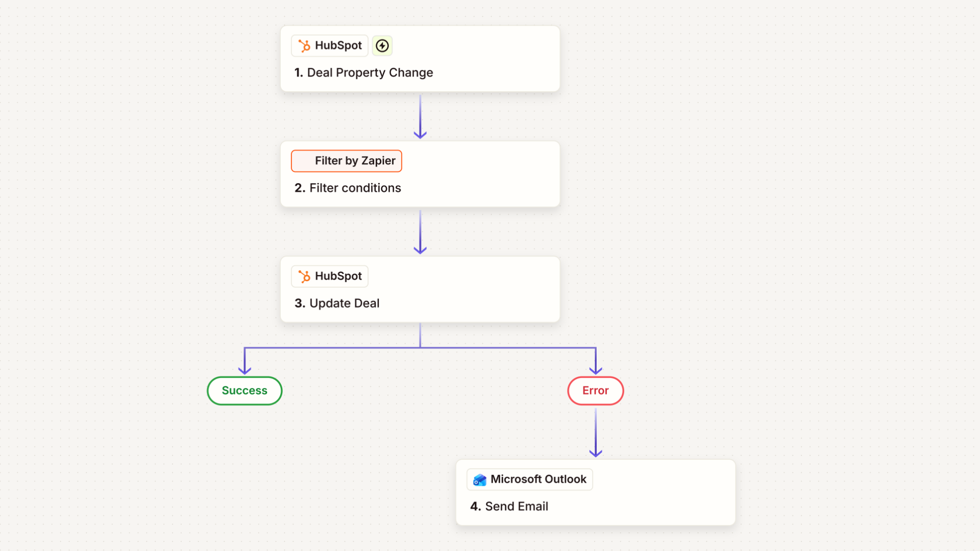Click the arrow pointing to Success
Image resolution: width=980 pixels, height=551 pixels.
(x=244, y=362)
